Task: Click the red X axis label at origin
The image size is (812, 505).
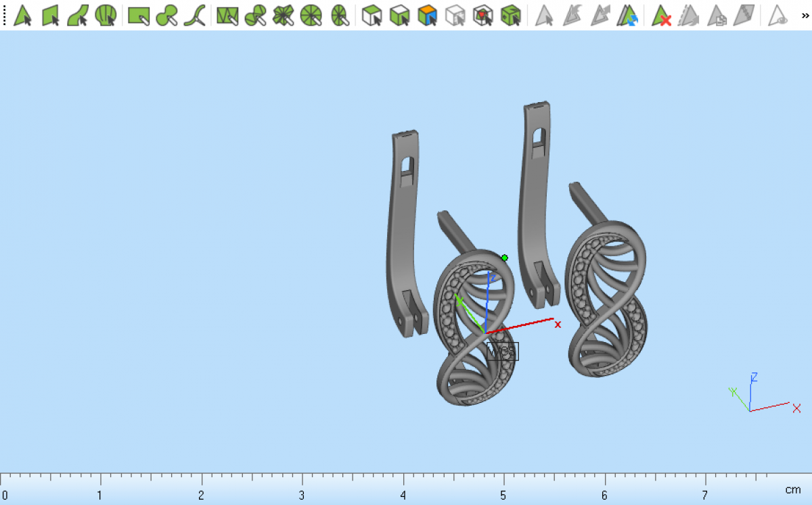Action: 558,324
